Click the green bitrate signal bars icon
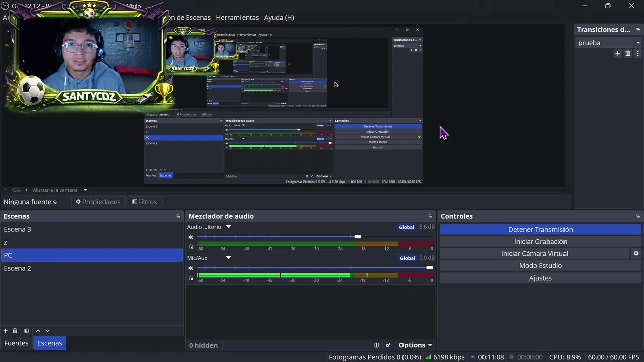Screen dimensions: 644x362 (x=428, y=357)
